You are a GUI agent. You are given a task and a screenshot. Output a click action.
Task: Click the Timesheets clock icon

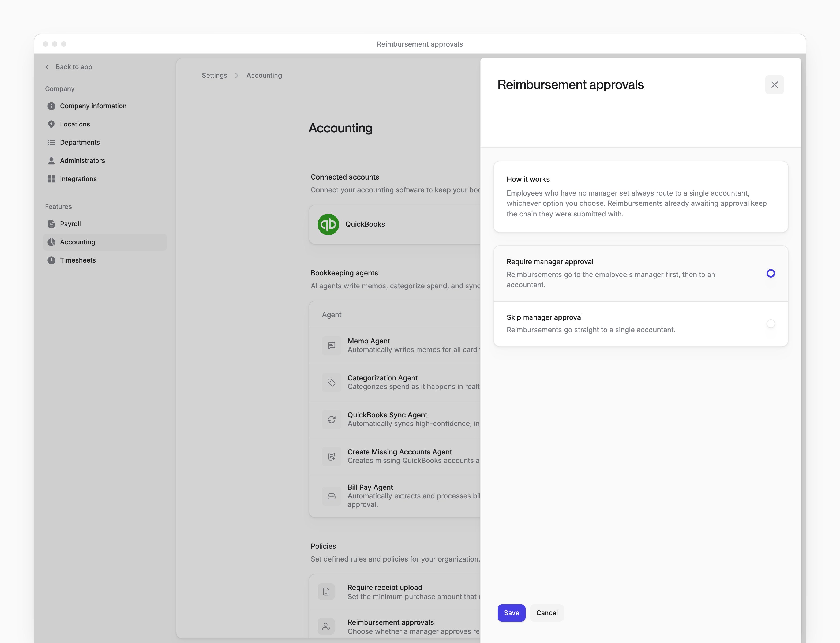pyautogui.click(x=51, y=260)
